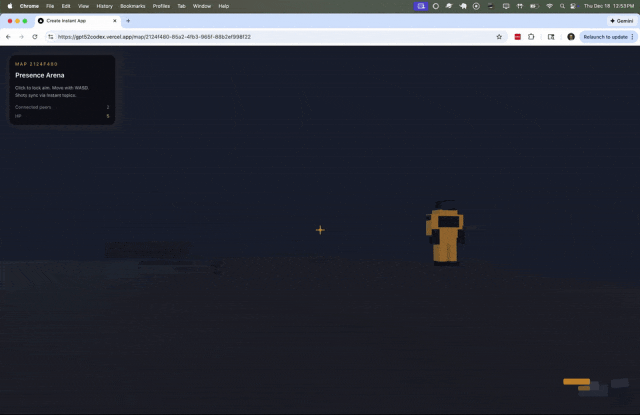Open the Bookmarks menu
Image resolution: width=640 pixels, height=415 pixels.
click(133, 6)
